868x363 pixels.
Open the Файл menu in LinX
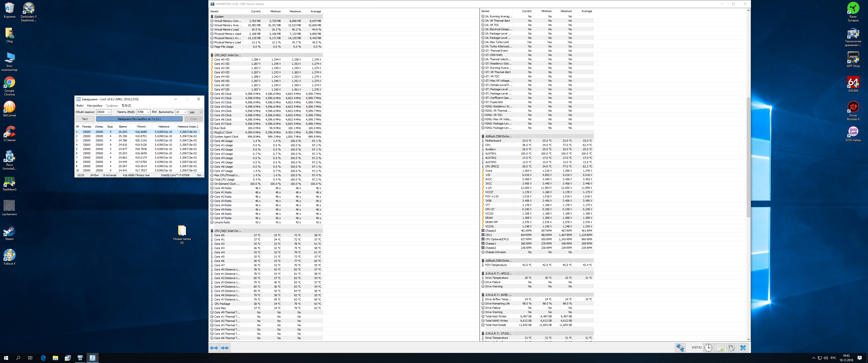click(x=79, y=105)
